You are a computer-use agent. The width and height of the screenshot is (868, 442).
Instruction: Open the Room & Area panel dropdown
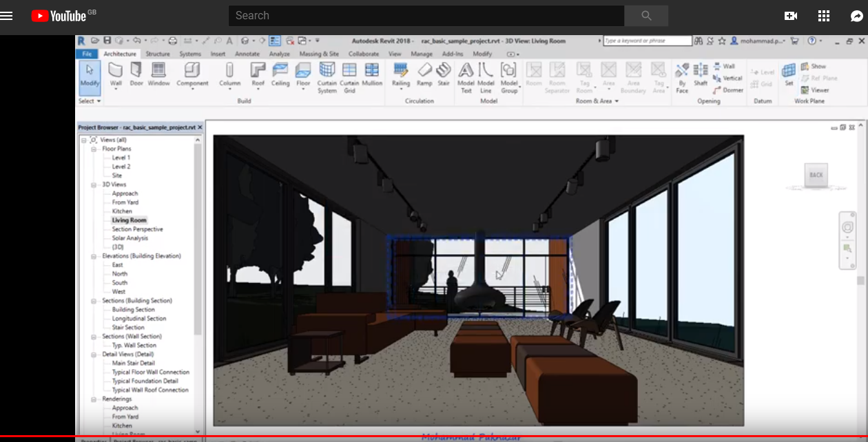597,101
